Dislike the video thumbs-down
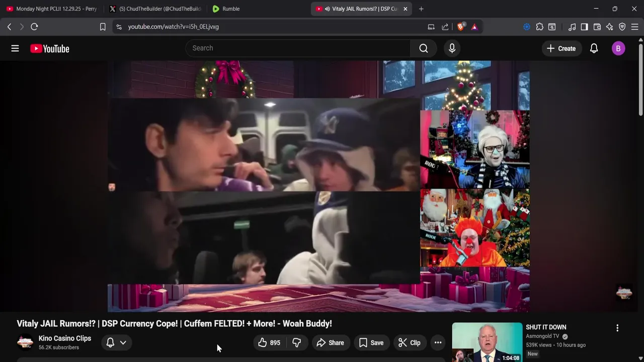644x362 pixels. [x=297, y=343]
